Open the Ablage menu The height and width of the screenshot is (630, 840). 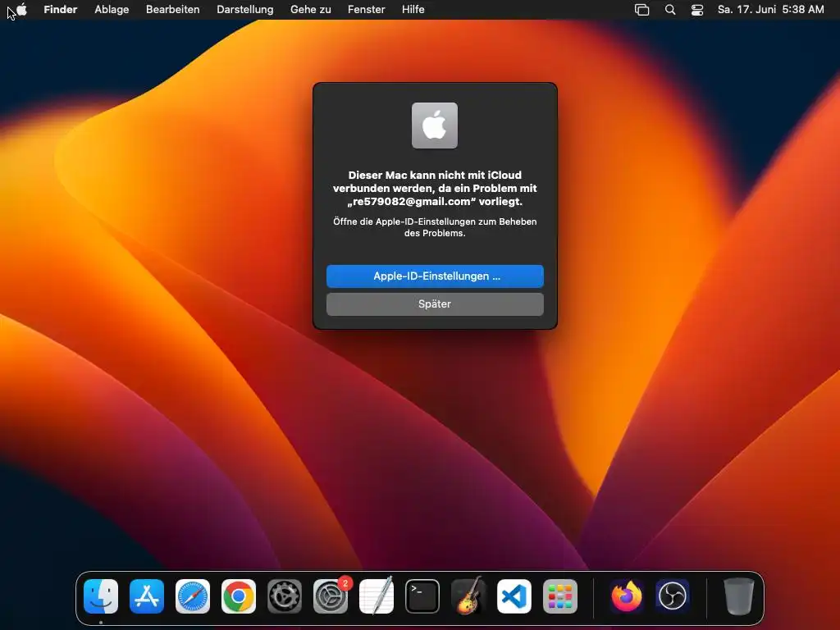pos(112,9)
